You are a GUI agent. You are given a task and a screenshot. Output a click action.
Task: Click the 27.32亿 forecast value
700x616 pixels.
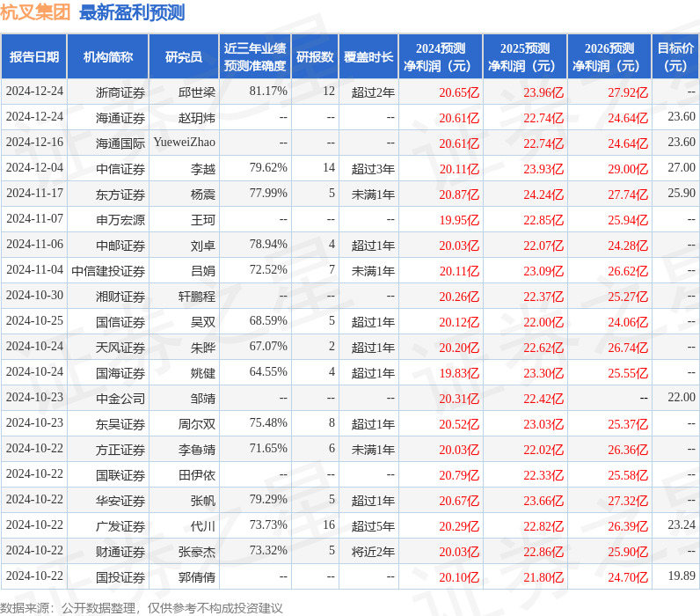coord(628,500)
